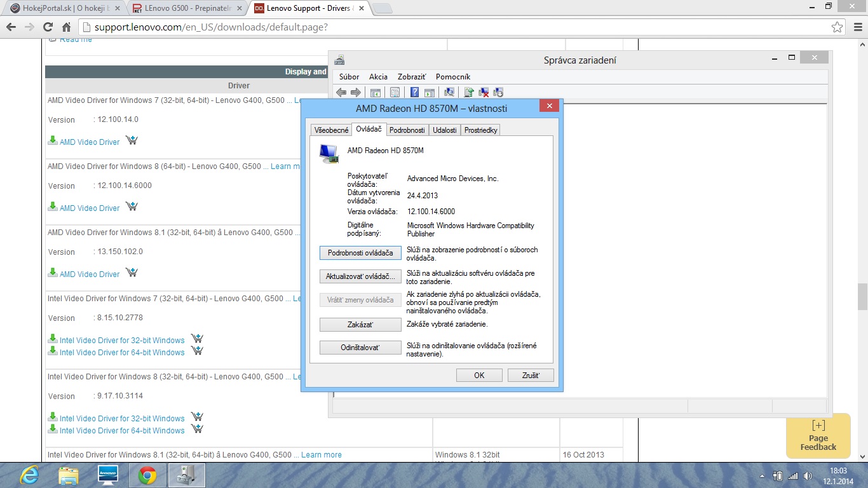Show hidden system tray icons

762,476
